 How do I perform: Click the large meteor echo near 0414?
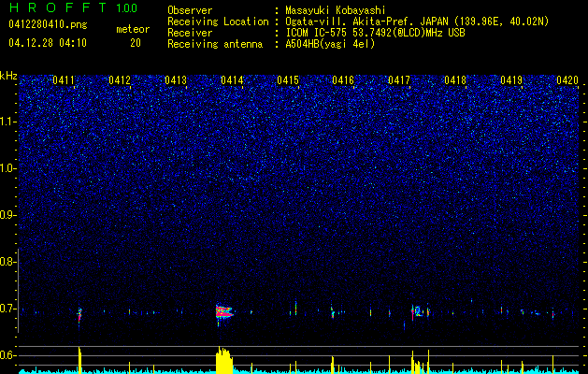click(x=223, y=311)
